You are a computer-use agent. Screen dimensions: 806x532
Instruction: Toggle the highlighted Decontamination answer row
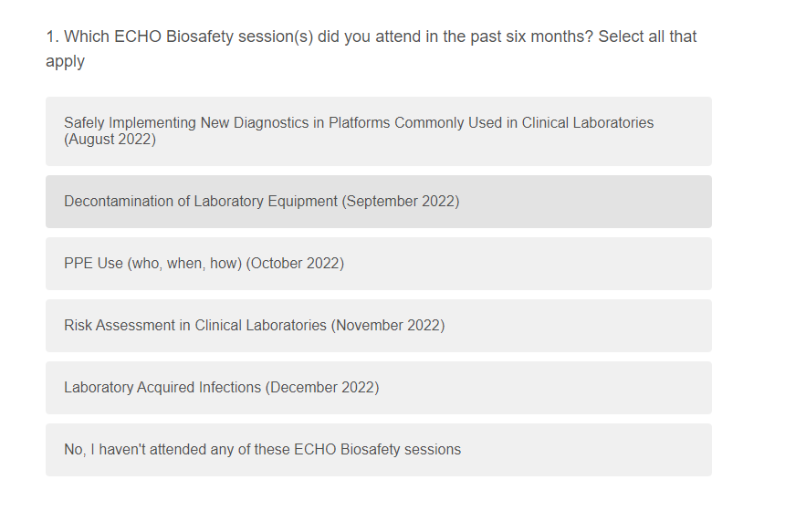pyautogui.click(x=378, y=202)
